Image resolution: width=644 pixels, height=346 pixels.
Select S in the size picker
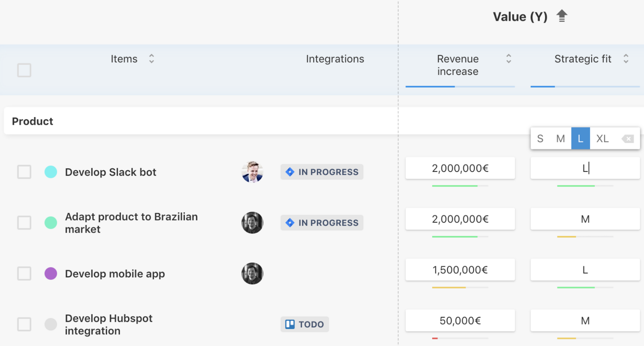coord(540,139)
